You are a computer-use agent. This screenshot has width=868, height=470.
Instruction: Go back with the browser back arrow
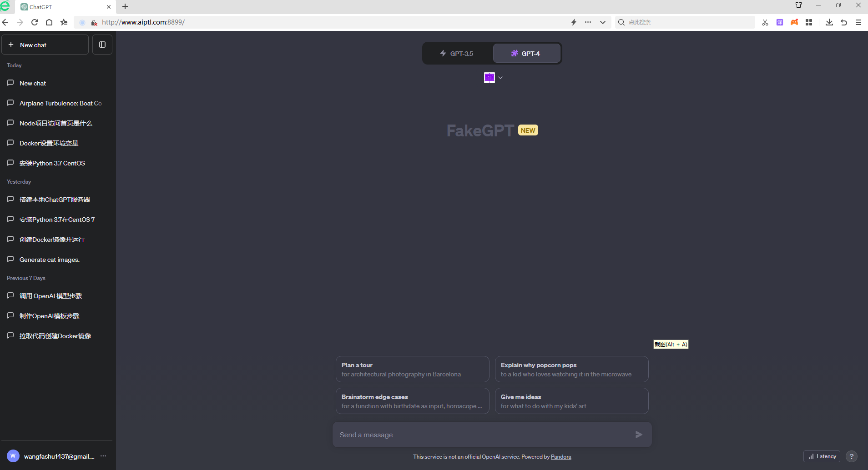(x=5, y=22)
